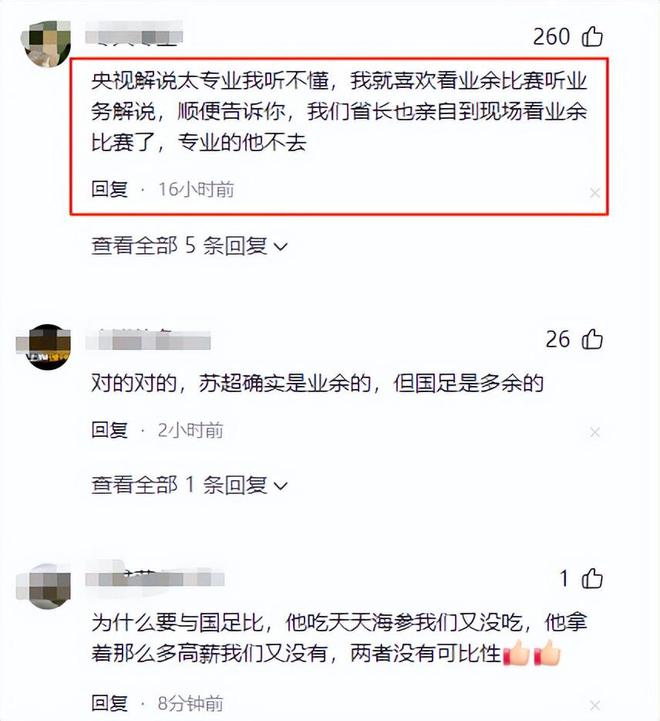Viewport: 660px width, 721px height.
Task: Open the second commenter's blurred username
Action: 148,341
